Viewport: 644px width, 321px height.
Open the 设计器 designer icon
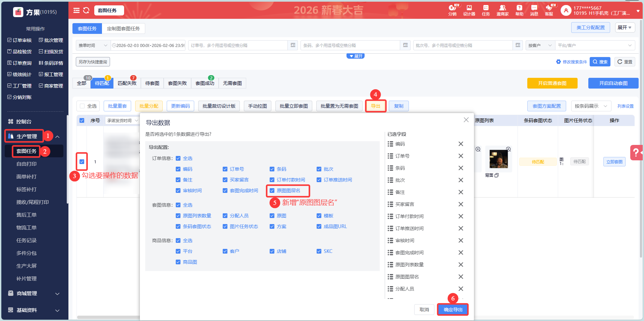pos(469,10)
